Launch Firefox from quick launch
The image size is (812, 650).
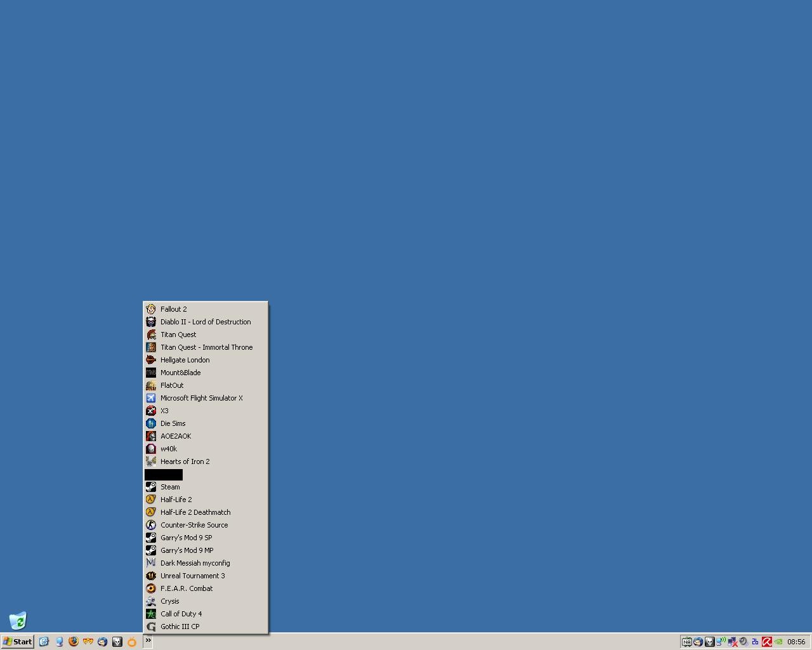pyautogui.click(x=74, y=642)
